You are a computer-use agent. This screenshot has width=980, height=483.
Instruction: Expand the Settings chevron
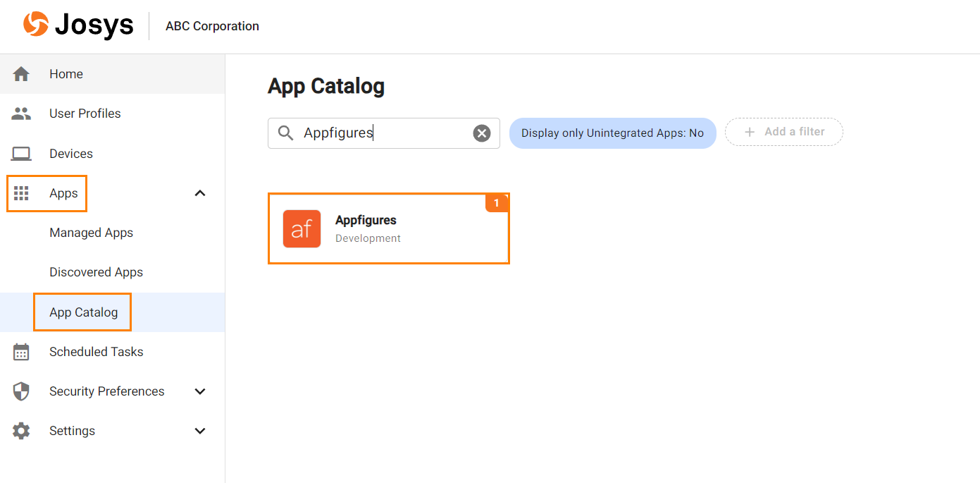[200, 431]
